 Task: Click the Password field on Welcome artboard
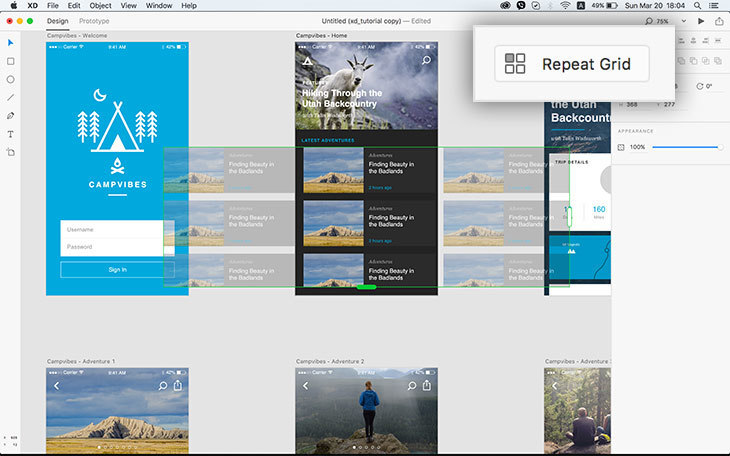[x=117, y=247]
